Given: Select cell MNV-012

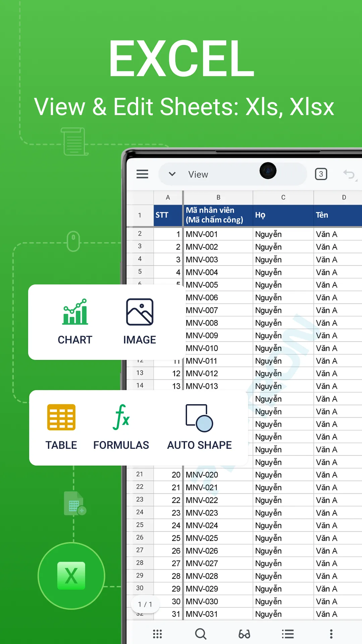Looking at the screenshot, I should click(218, 373).
